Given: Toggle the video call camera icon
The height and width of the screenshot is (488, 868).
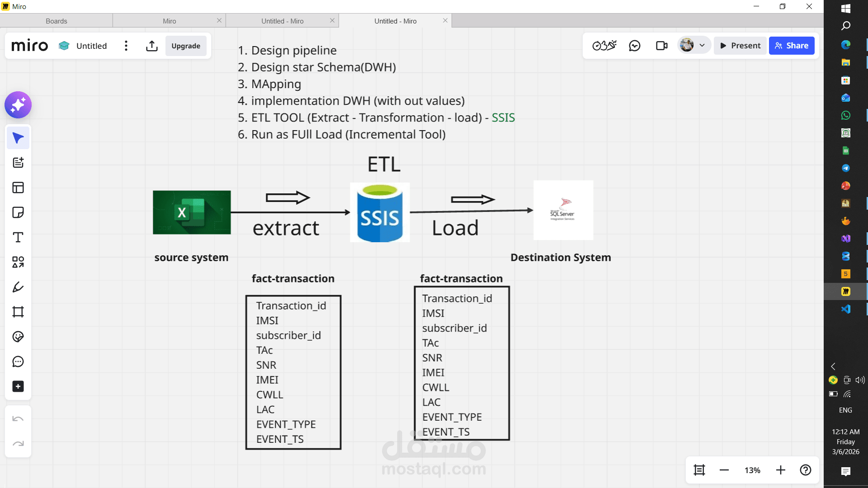Looking at the screenshot, I should pos(661,46).
